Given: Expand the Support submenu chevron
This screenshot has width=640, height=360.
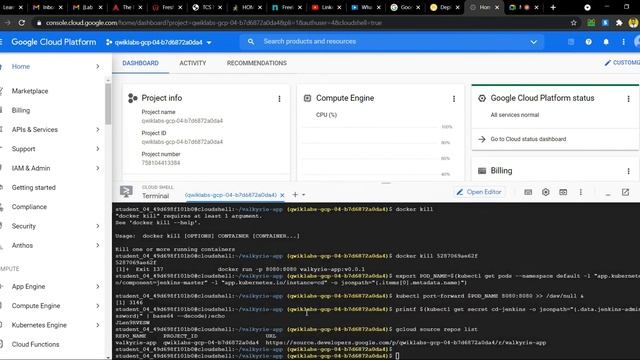Looking at the screenshot, I should [98, 149].
